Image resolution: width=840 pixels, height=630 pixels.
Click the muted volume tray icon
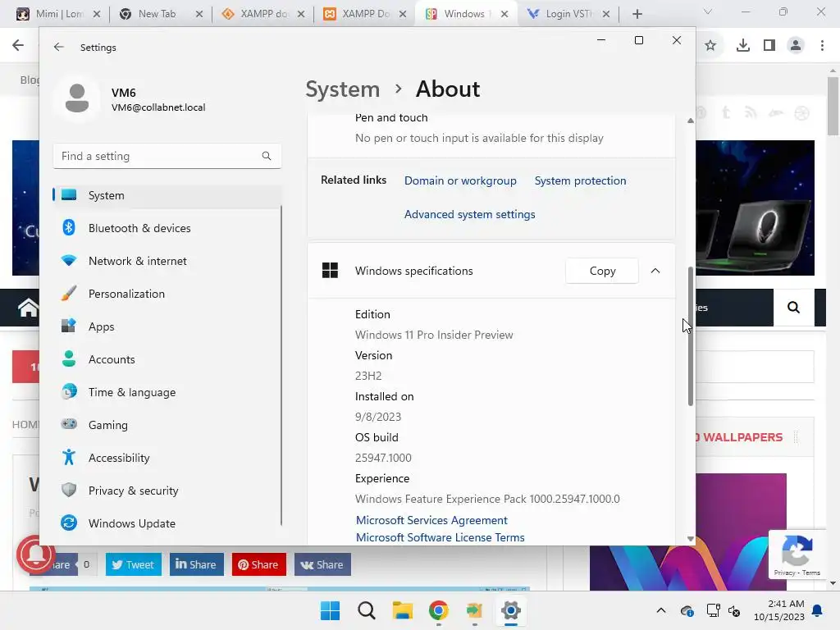734,610
